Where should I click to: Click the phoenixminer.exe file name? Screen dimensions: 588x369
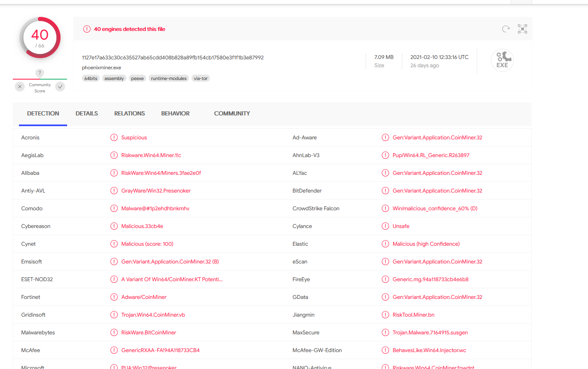click(101, 68)
